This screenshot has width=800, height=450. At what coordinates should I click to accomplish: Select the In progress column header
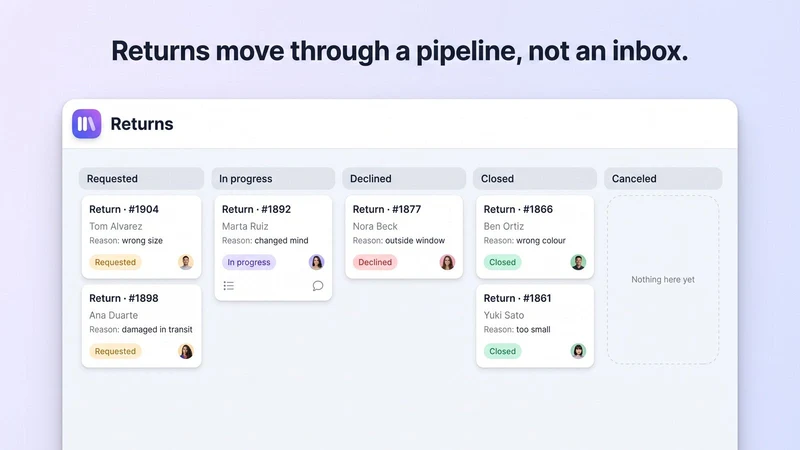coord(273,179)
